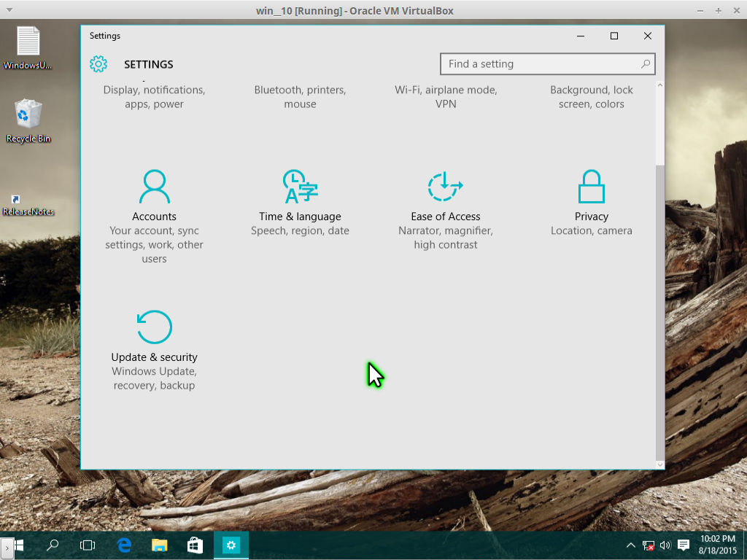Image resolution: width=747 pixels, height=560 pixels.
Task: Click the taskbar search icon
Action: [53, 545]
